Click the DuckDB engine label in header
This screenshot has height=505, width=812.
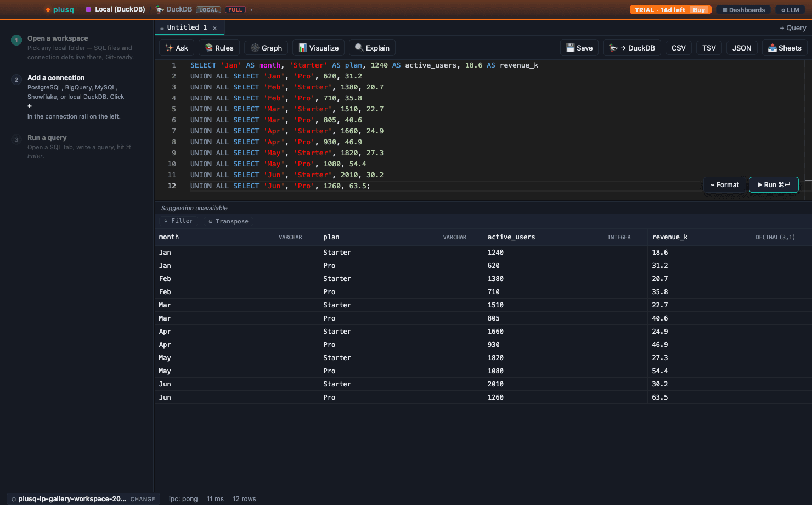point(174,9)
